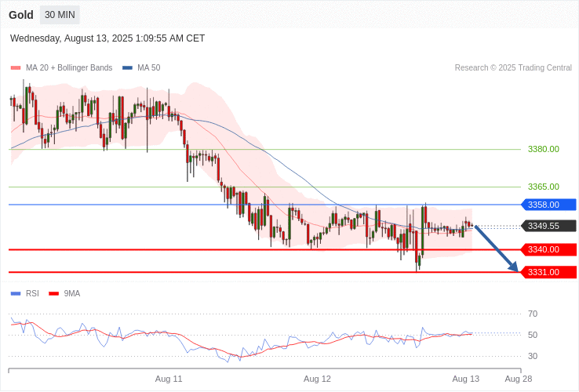Click the Gold chart title
The image size is (579, 392).
(x=21, y=15)
